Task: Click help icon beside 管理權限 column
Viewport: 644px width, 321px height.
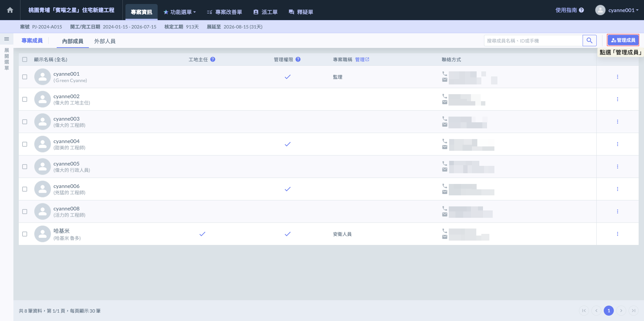Action: (x=298, y=59)
